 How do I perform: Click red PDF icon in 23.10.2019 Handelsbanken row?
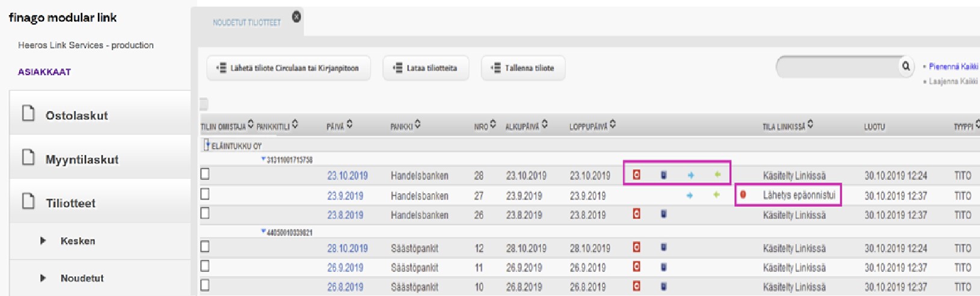coord(637,174)
